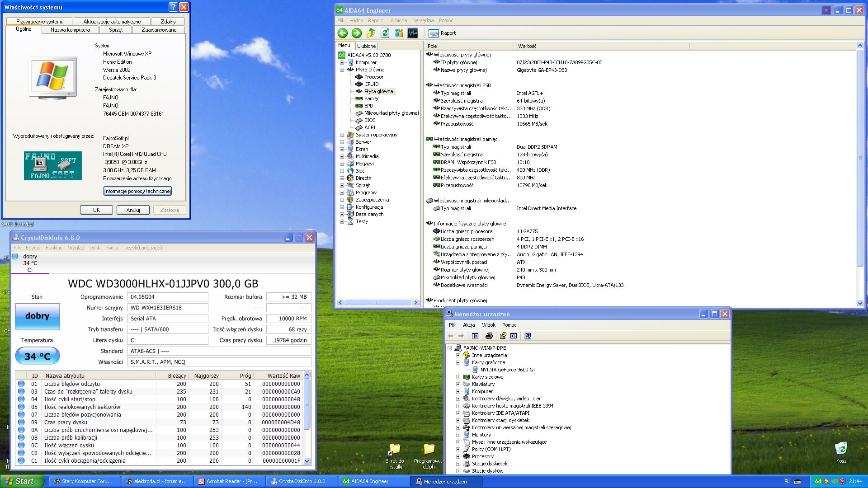The width and height of the screenshot is (868, 488).
Task: Click Device Manager help properties icon
Action: [x=503, y=336]
